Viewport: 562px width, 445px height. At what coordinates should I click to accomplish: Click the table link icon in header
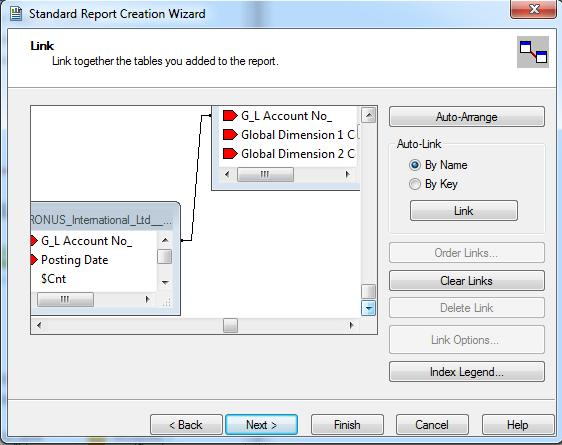[x=533, y=52]
